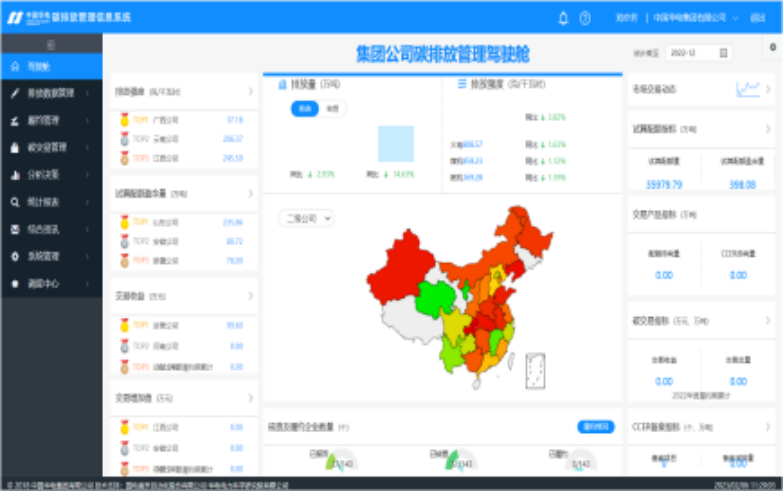Click the app logo in header
This screenshot has height=492, width=783.
(15, 18)
